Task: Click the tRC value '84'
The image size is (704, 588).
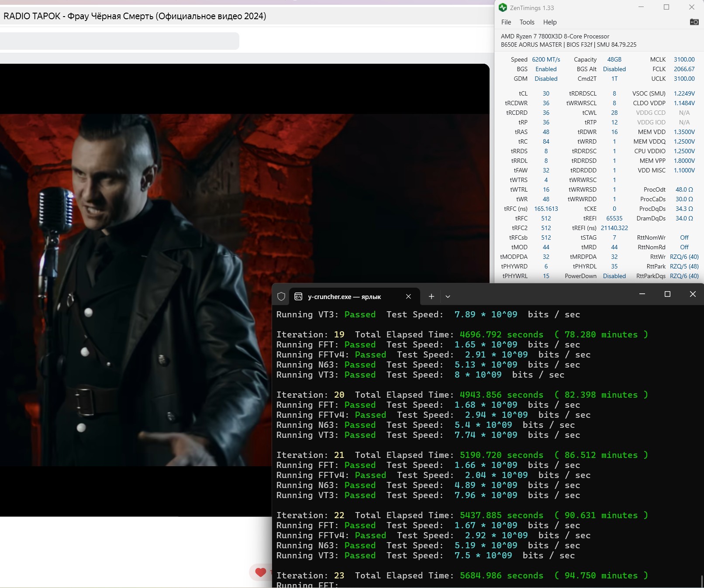Action: point(546,141)
